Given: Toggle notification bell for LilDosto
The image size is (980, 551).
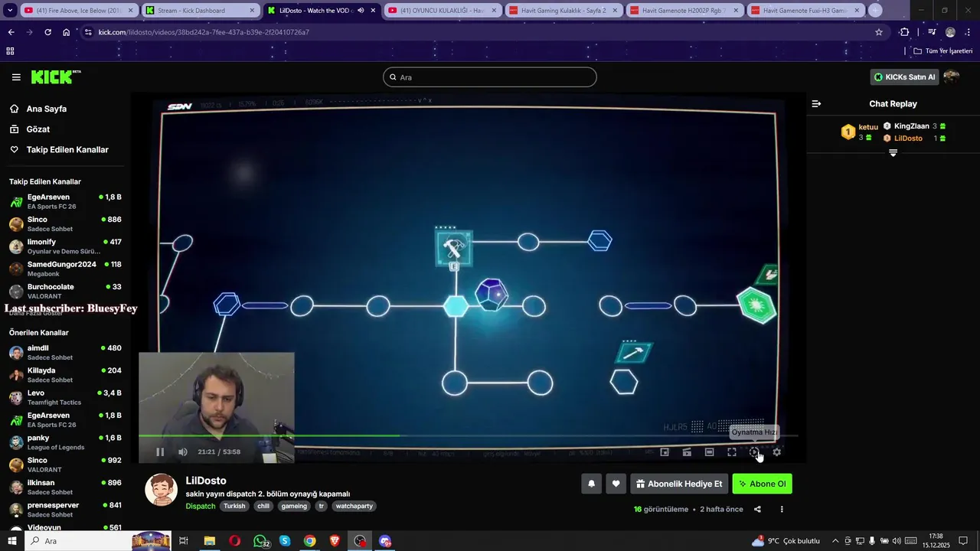Looking at the screenshot, I should [x=591, y=484].
